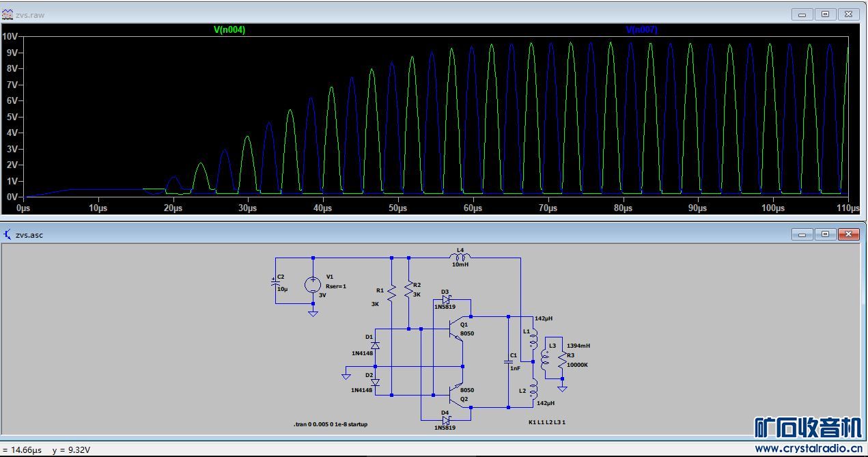Click the zvs.raw waveform window icon
Viewport: 868px width, 457px height.
click(x=8, y=14)
